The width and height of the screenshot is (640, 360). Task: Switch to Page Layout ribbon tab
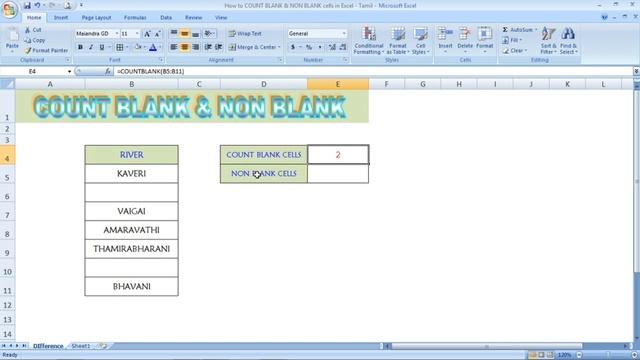pos(96,18)
